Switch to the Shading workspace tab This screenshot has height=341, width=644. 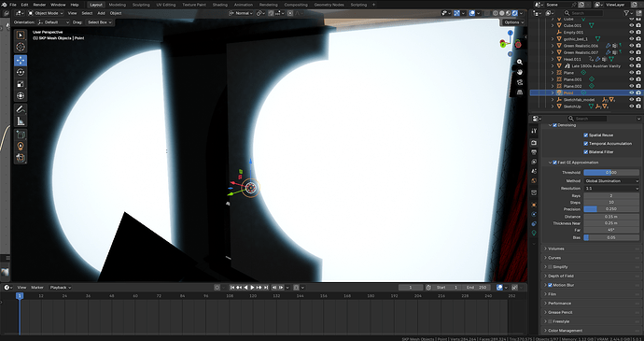coord(220,5)
